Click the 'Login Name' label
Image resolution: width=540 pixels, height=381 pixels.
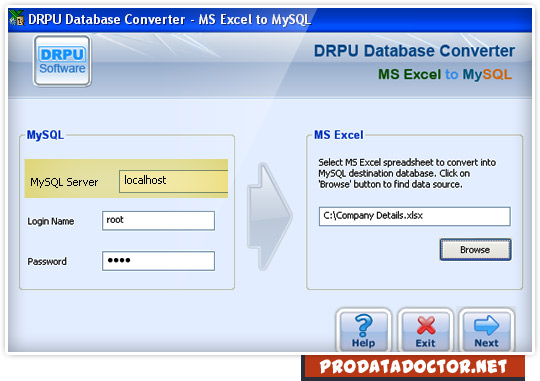[x=51, y=221]
